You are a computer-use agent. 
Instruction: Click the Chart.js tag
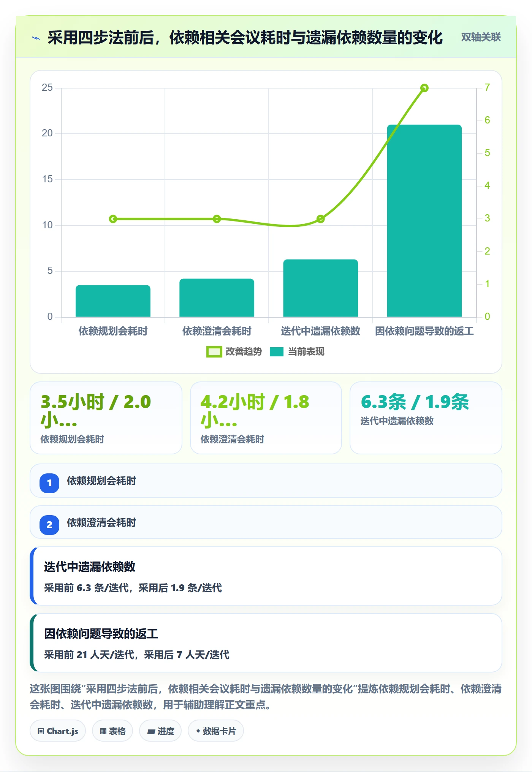click(58, 731)
